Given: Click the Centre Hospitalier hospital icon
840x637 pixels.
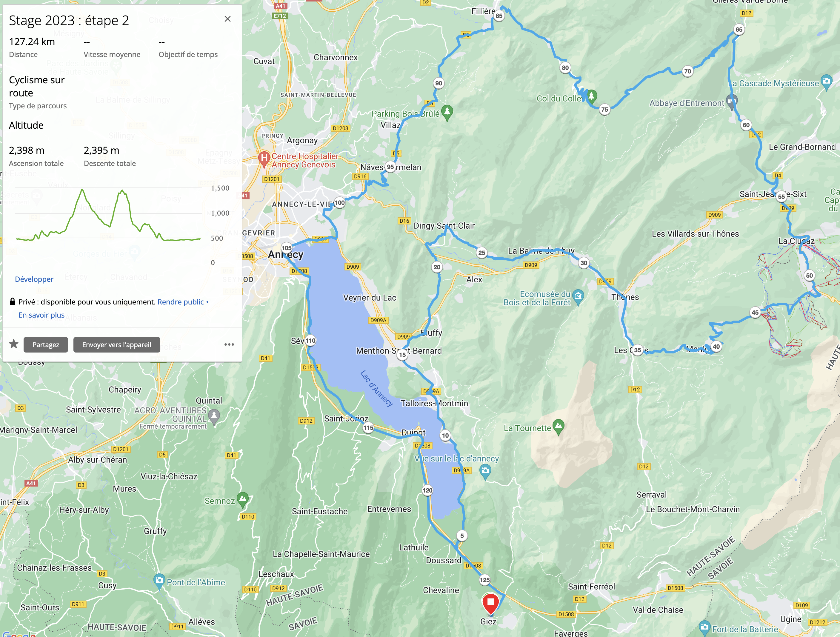Looking at the screenshot, I should pyautogui.click(x=264, y=159).
